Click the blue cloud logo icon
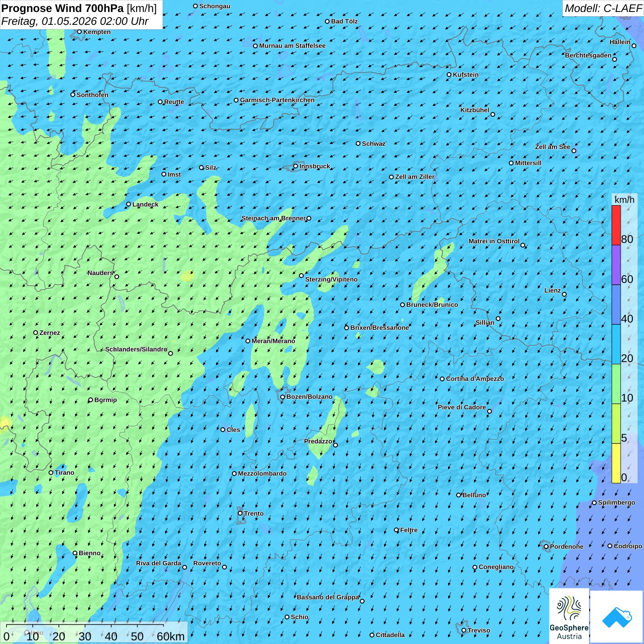Screen dimensions: 644x644 click(x=616, y=617)
